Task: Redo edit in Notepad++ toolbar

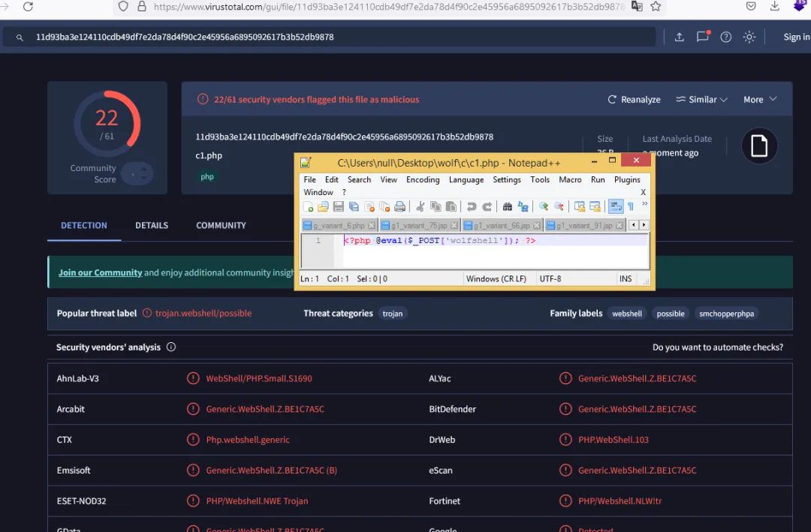Action: pyautogui.click(x=487, y=207)
